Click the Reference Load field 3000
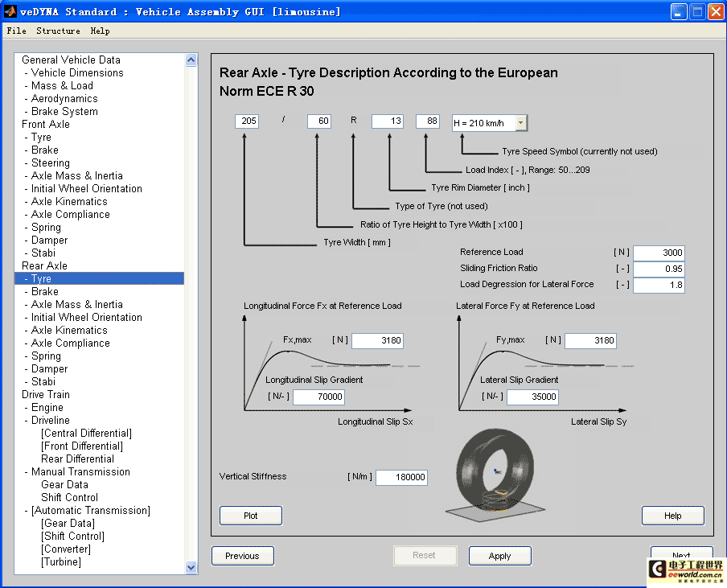This screenshot has height=588, width=727. point(659,253)
